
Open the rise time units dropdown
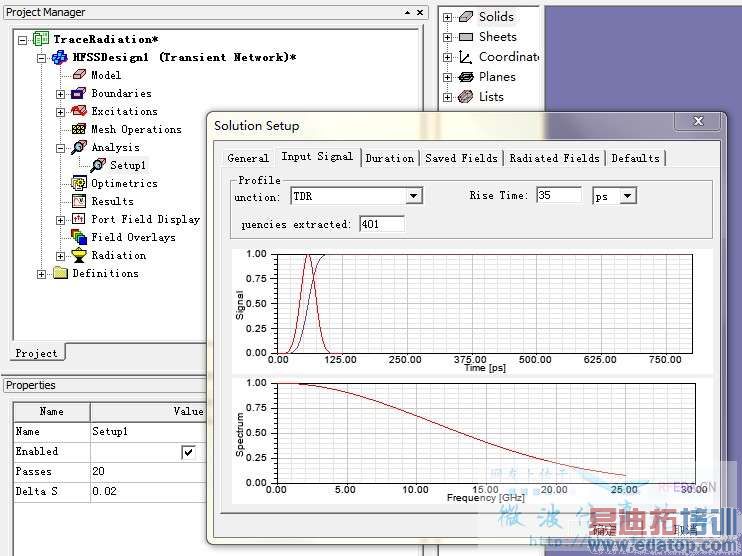tap(628, 196)
